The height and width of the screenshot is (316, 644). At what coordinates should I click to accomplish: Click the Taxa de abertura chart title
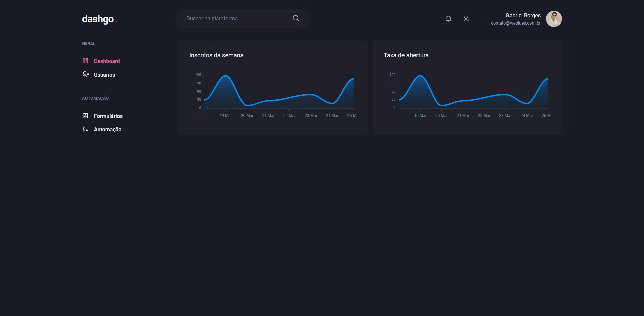406,55
